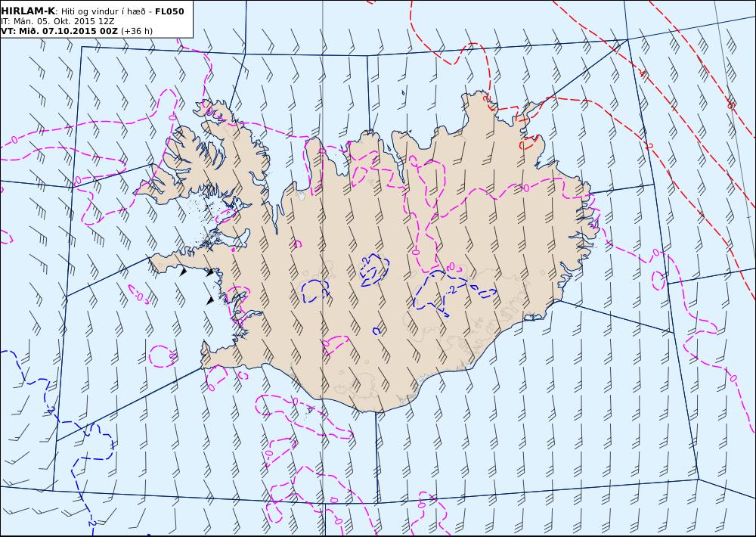Click the red "6" contour label
Image resolution: width=756 pixels, height=537 pixels.
tap(730, 105)
